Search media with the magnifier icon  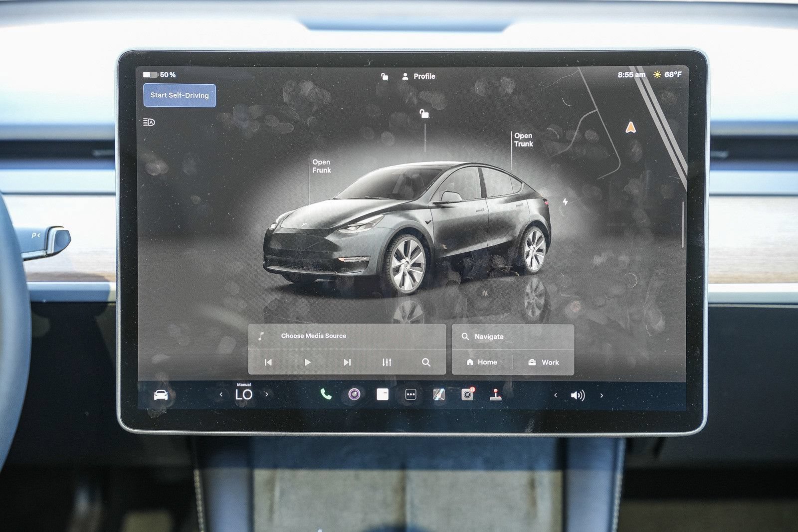click(x=426, y=362)
